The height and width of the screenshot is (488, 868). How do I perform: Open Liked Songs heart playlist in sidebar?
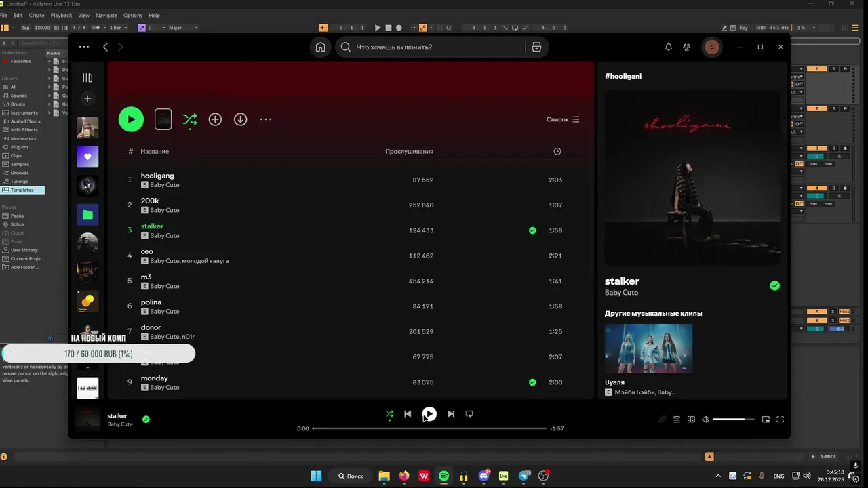(87, 157)
